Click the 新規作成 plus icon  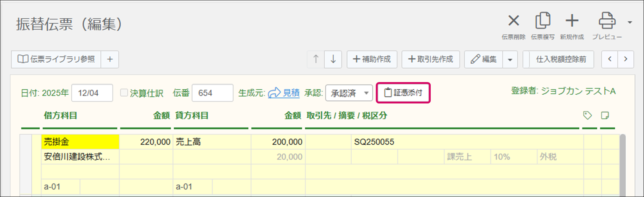572,21
